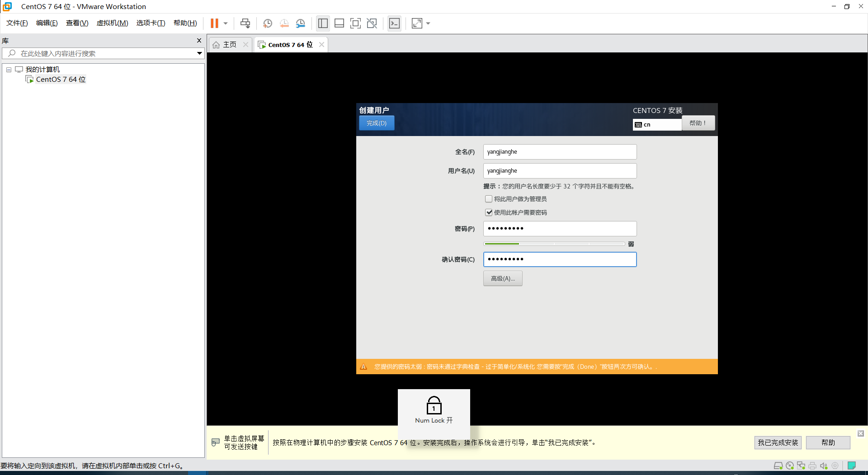Screen dimensions: 868x475
Task: Click the 完成(D) done button
Action: [x=377, y=123]
